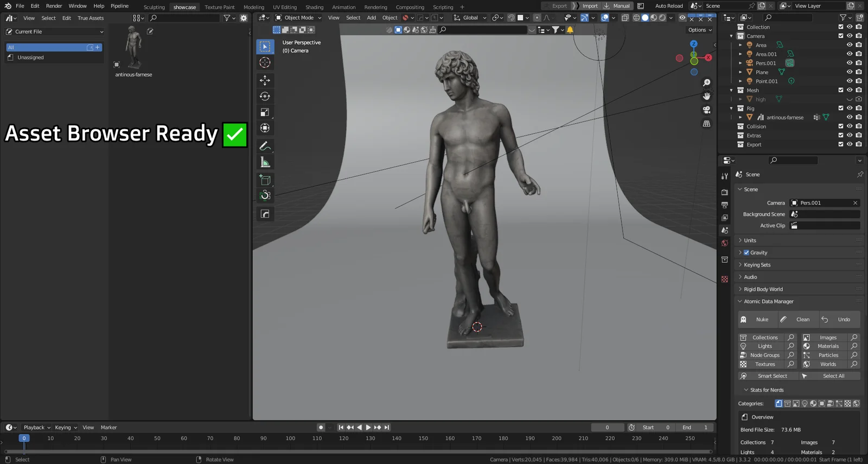Toggle Extras collection checkbox
This screenshot has height=464, width=868.
click(841, 136)
